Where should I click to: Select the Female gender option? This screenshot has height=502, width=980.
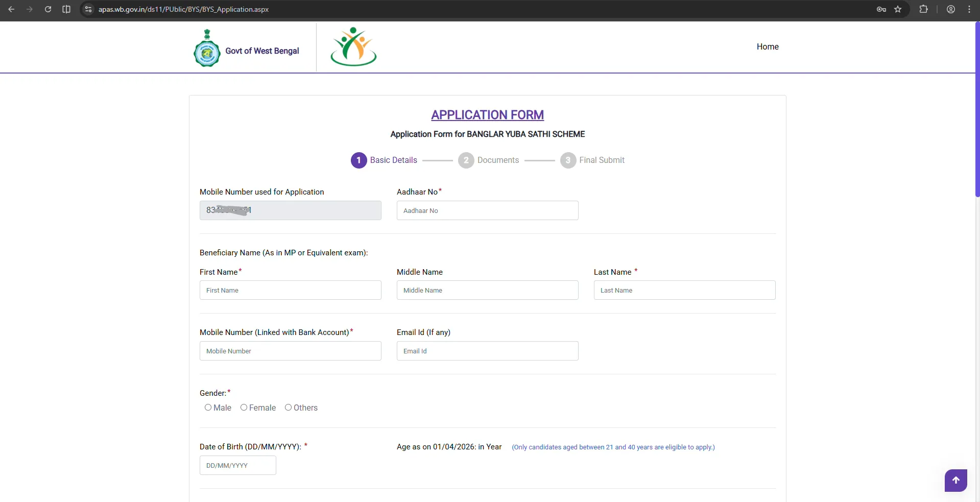[x=244, y=408]
